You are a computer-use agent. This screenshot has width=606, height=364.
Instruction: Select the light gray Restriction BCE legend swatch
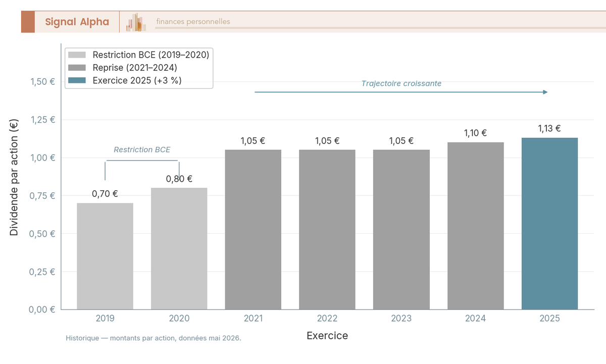(x=77, y=55)
